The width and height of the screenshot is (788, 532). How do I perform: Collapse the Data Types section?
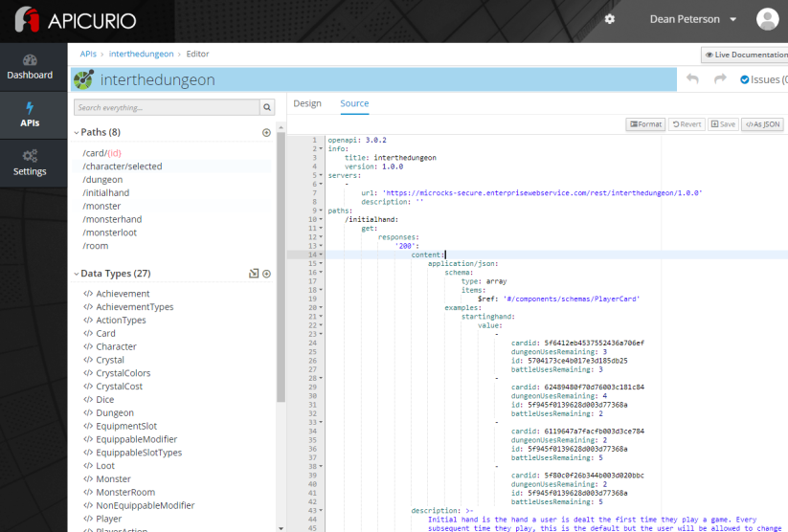click(x=77, y=274)
